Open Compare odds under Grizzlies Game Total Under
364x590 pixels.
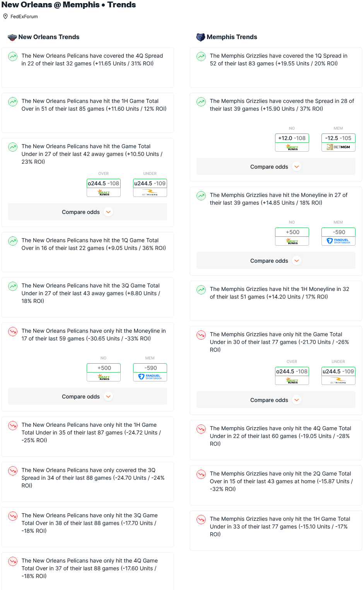[276, 400]
